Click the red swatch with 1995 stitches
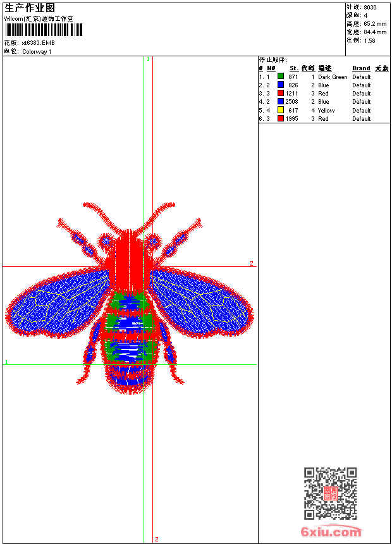 click(x=281, y=118)
